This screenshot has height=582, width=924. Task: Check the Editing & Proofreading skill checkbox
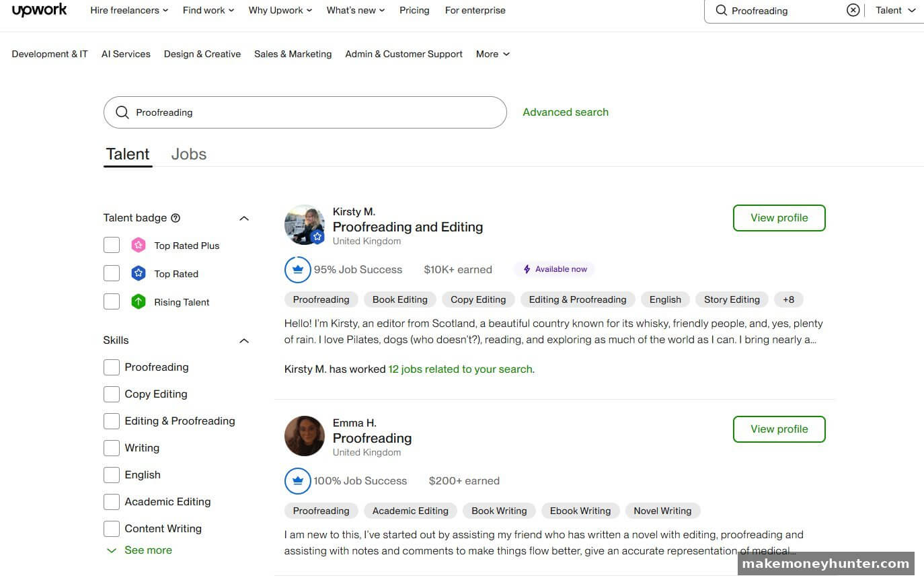click(112, 421)
